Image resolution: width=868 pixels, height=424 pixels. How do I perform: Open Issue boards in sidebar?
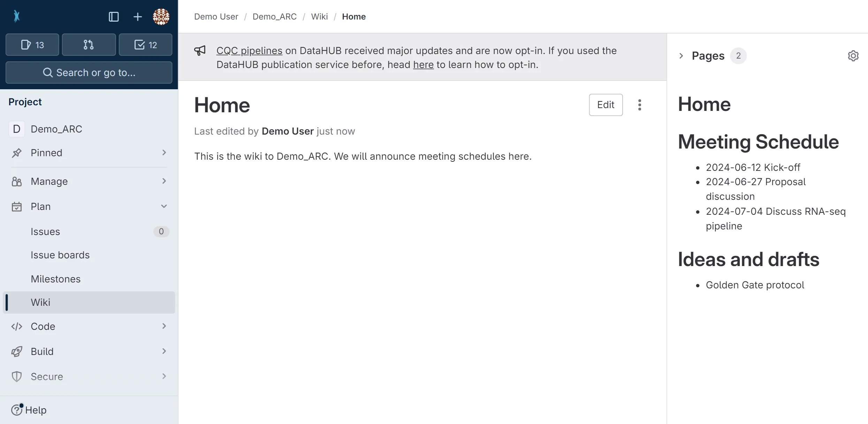click(60, 255)
